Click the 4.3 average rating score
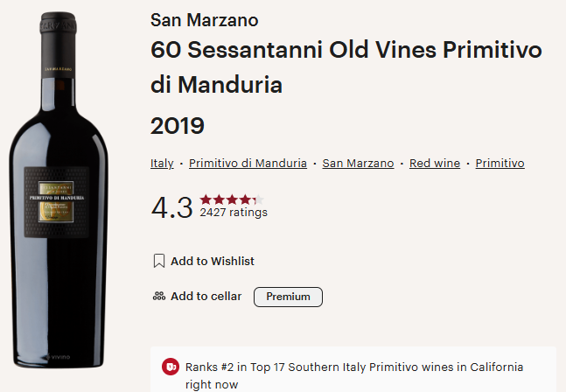This screenshot has height=392, width=566. click(172, 207)
